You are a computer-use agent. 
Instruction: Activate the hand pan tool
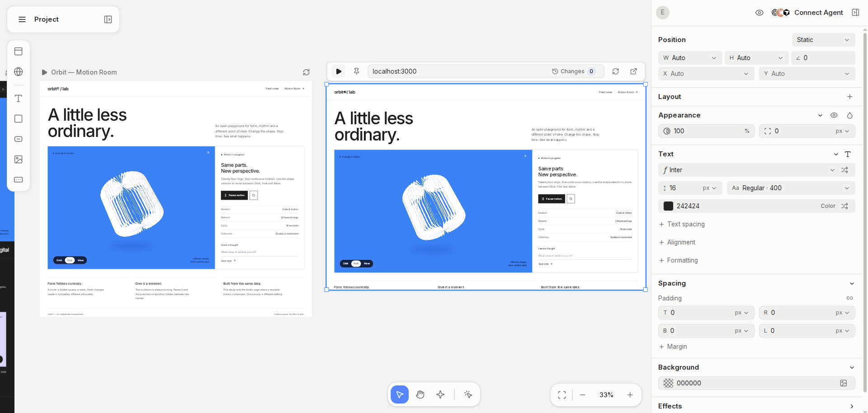tap(420, 395)
